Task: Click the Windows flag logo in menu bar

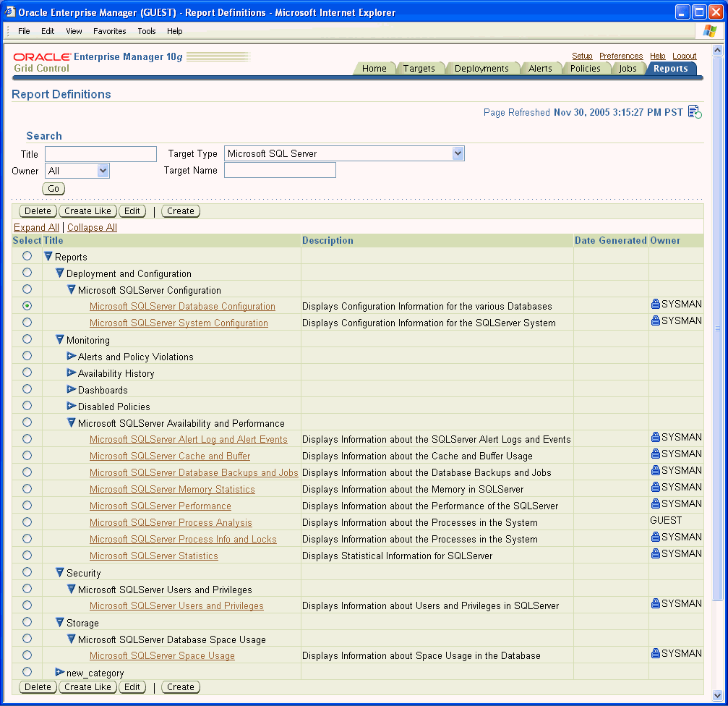Action: (x=710, y=31)
